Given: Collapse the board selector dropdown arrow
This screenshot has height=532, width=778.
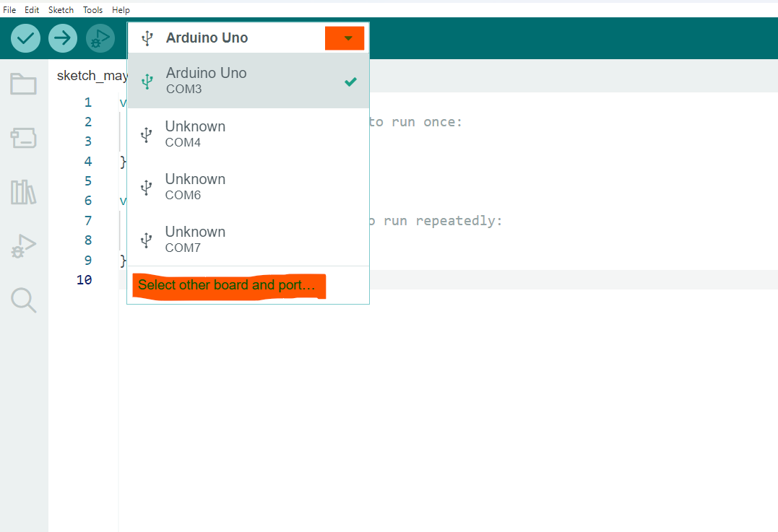Looking at the screenshot, I should [348, 38].
